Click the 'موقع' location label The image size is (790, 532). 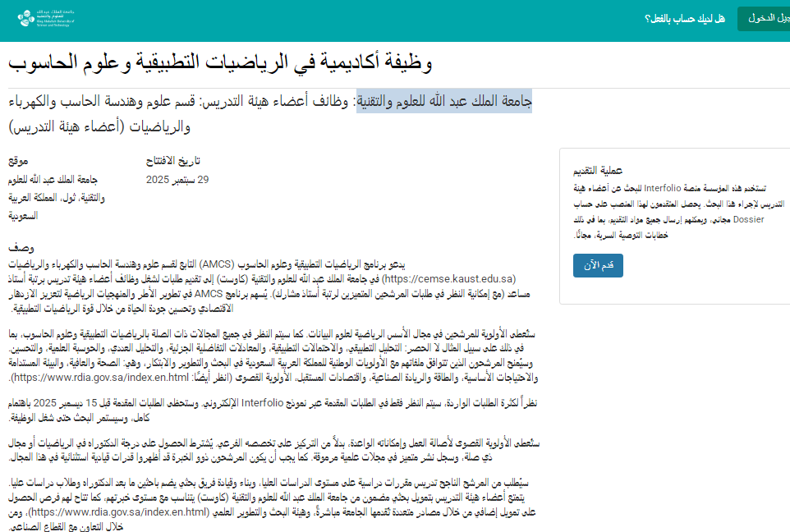pyautogui.click(x=20, y=162)
